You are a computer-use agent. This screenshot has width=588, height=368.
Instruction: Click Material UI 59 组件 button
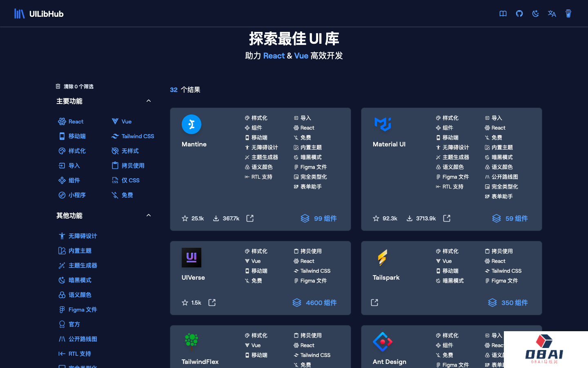click(x=510, y=218)
